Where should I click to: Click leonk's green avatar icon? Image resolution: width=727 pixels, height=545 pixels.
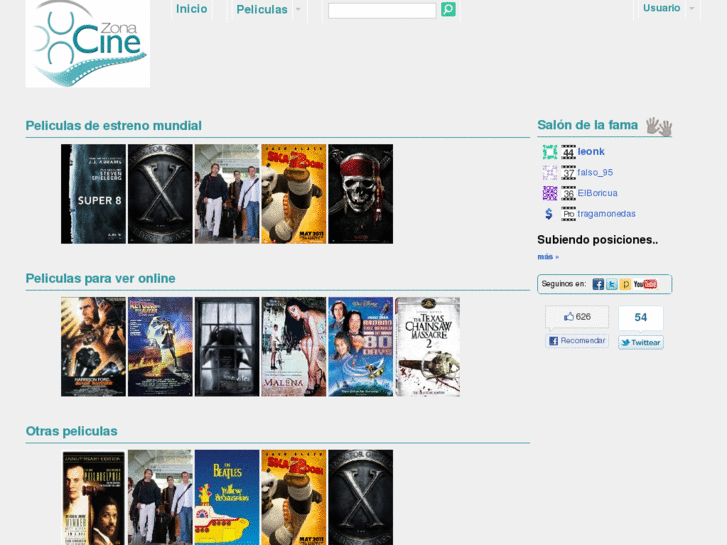pyautogui.click(x=550, y=152)
